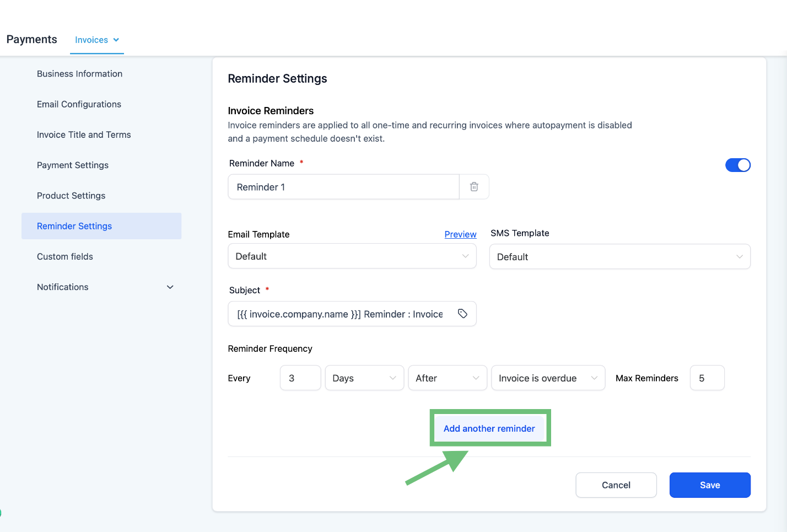Open the Invoices dropdown tab

tap(97, 40)
